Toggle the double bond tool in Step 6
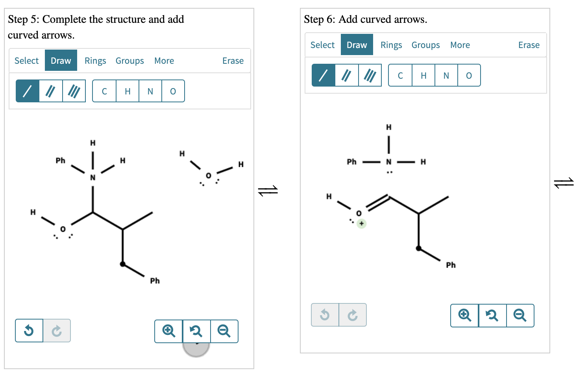The height and width of the screenshot is (377, 588). 346,75
